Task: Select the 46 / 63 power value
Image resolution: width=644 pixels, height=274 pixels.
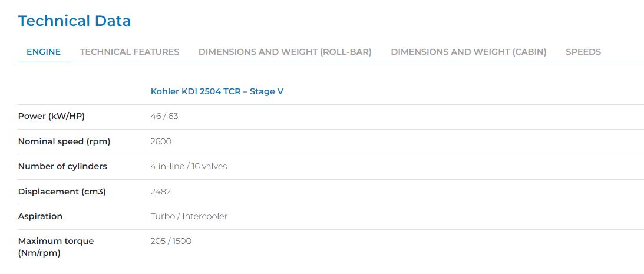Action: tap(164, 116)
